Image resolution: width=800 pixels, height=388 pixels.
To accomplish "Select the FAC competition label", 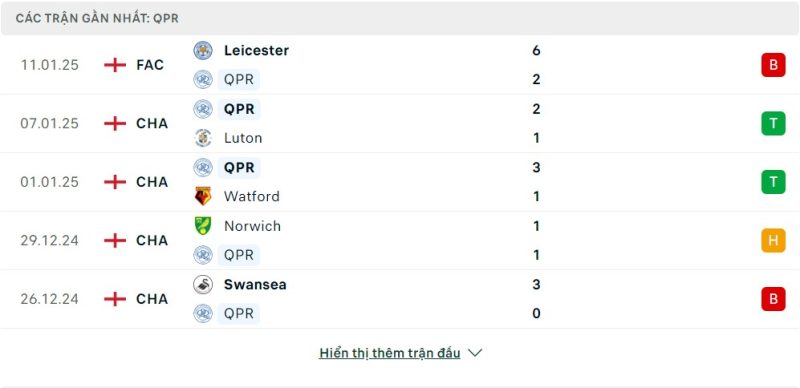I will (x=150, y=65).
